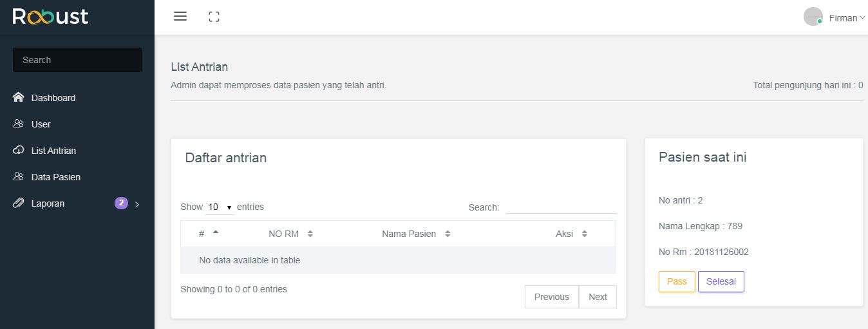Open the Laporan menu

point(48,203)
